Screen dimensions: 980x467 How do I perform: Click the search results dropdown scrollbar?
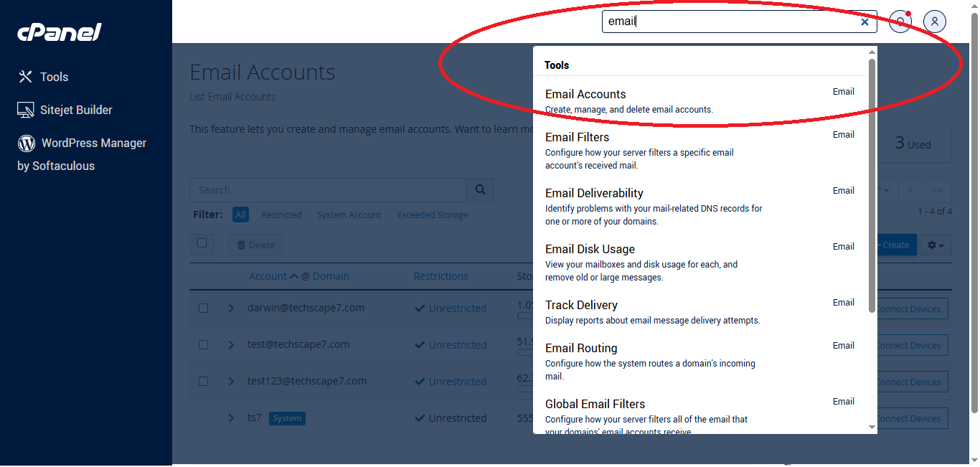point(872,185)
